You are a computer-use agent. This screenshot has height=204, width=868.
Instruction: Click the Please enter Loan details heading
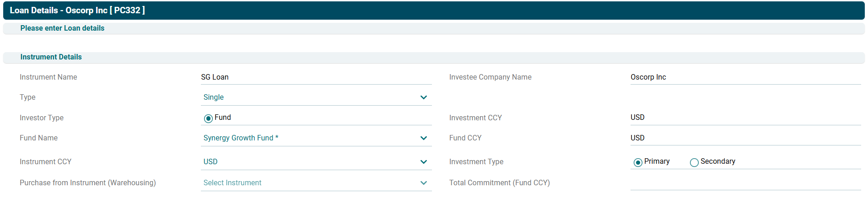coord(62,28)
